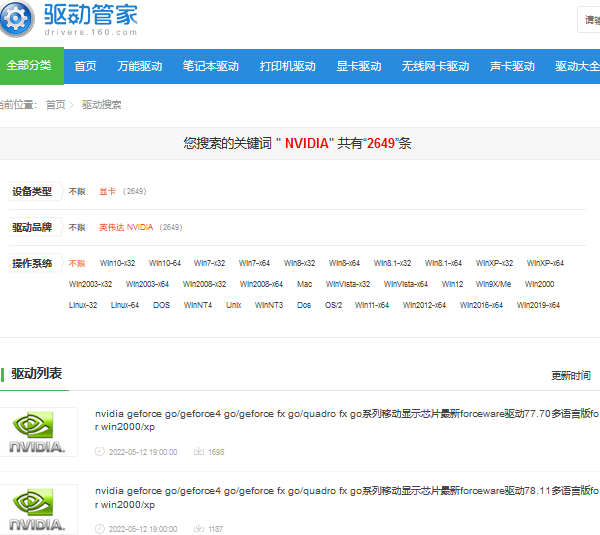Go to 首页 in navigation bar
Screen dimensions: 600x535
(85, 66)
